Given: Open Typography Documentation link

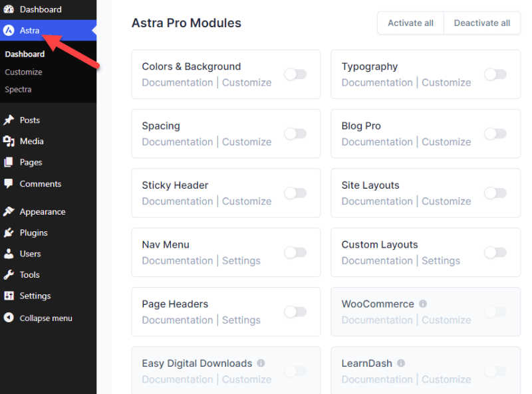Looking at the screenshot, I should [x=377, y=82].
